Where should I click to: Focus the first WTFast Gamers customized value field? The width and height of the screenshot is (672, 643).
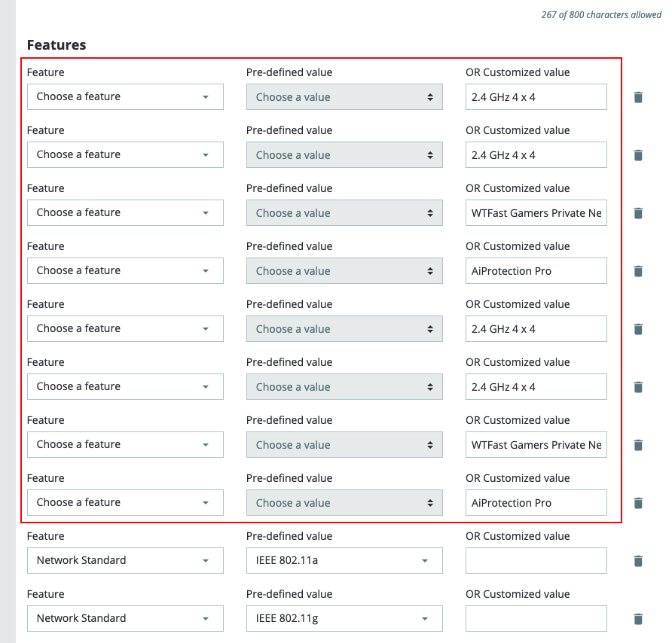click(536, 213)
